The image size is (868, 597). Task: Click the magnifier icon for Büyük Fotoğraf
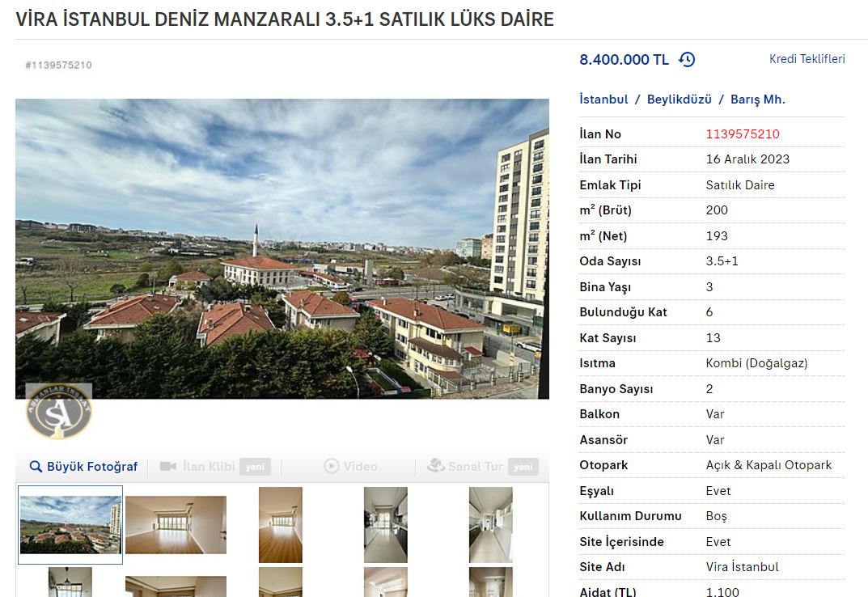coord(36,466)
